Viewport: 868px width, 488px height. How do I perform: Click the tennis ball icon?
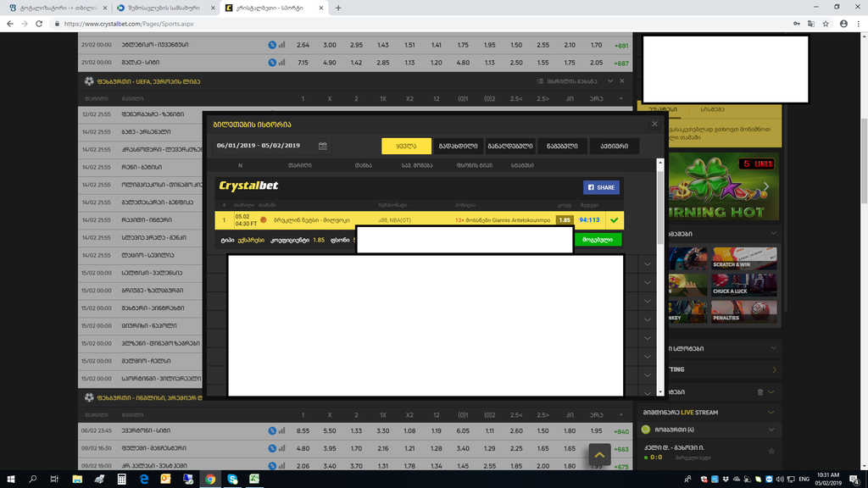(x=645, y=430)
